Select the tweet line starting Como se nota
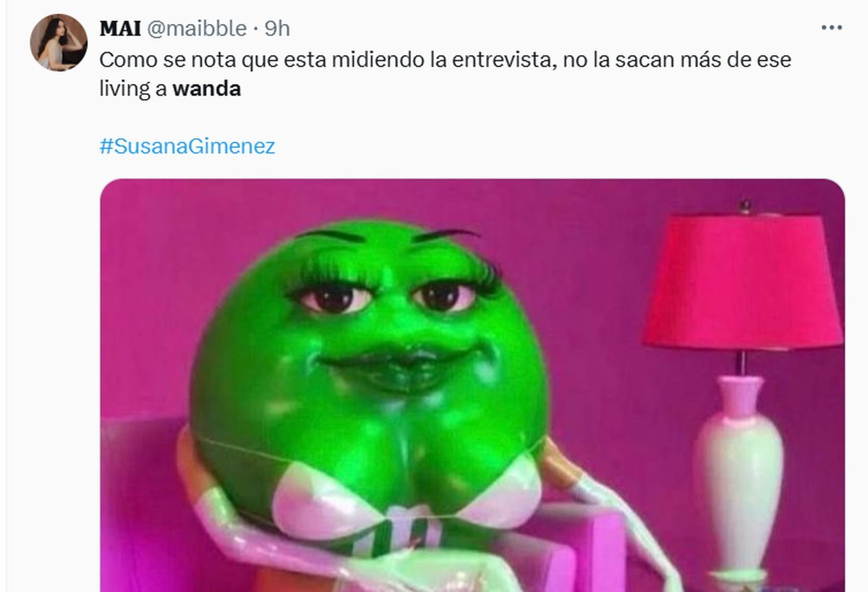Screen dimensions: 868x592 (445, 60)
